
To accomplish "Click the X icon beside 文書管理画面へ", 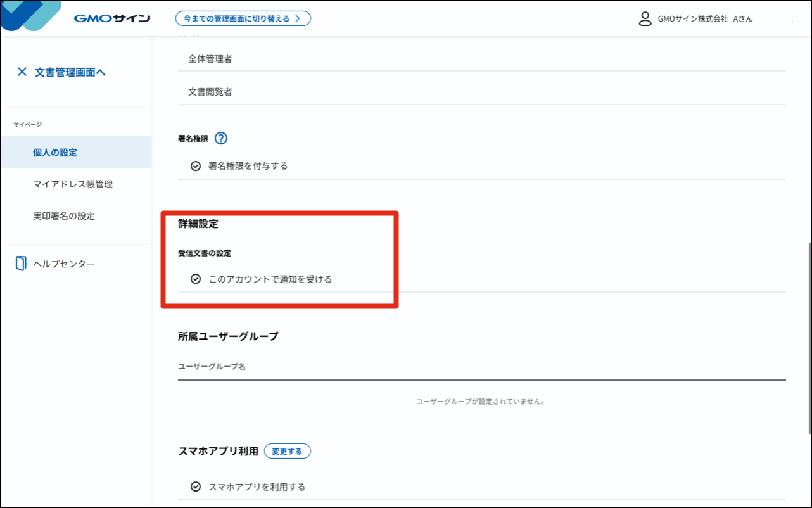I will point(22,72).
